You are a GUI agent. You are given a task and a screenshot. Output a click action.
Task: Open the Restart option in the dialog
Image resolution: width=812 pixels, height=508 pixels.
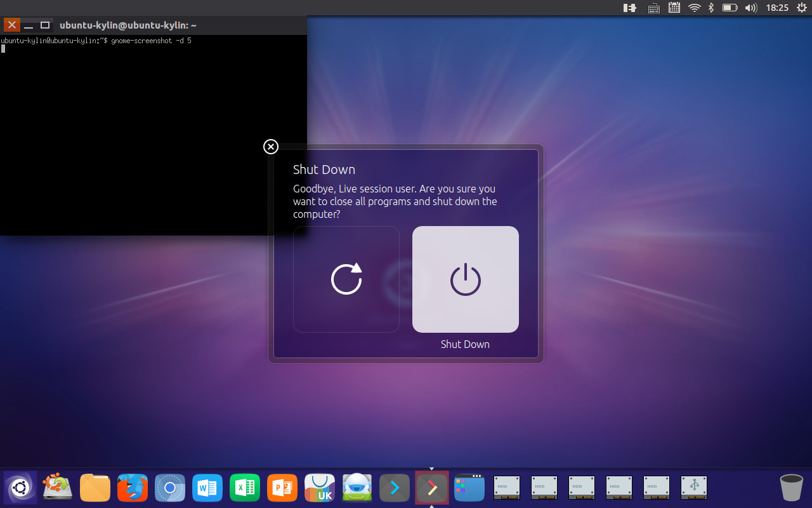click(346, 279)
